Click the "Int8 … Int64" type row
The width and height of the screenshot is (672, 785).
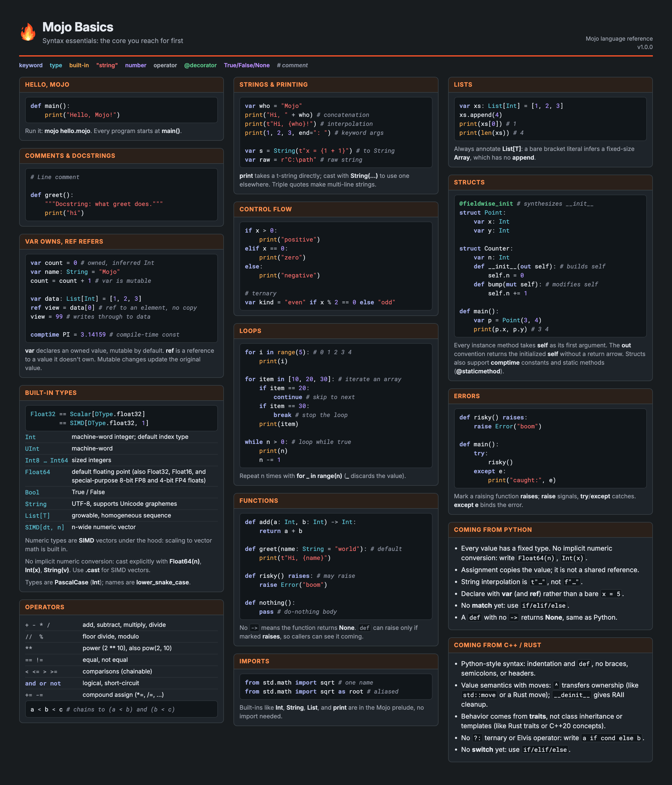[121, 460]
